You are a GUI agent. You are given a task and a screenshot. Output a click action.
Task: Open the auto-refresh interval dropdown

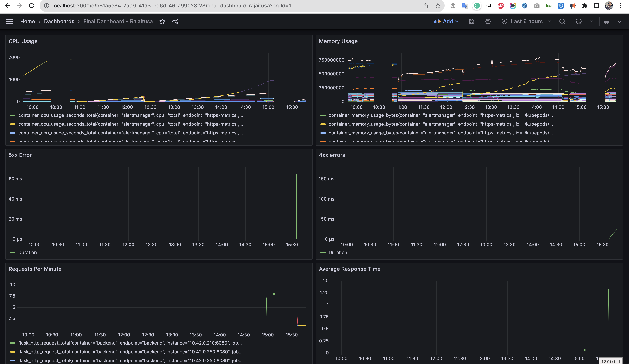591,22
